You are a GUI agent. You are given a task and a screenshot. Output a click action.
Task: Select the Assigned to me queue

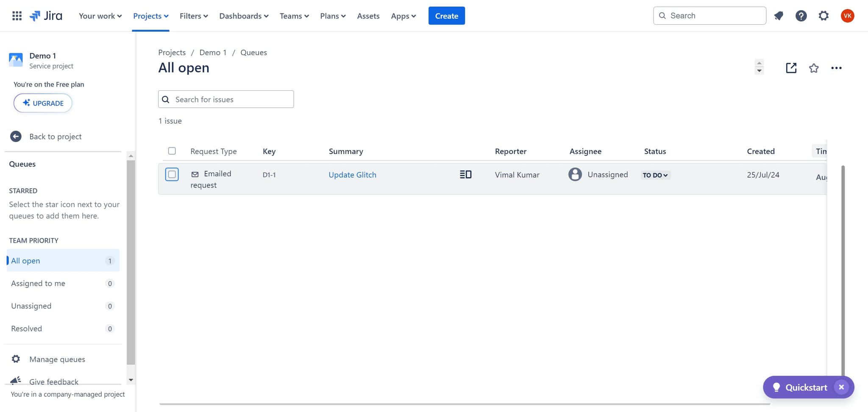[38, 283]
